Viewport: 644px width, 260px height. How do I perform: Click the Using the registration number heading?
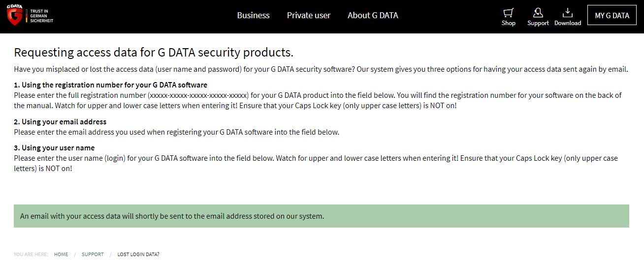coord(110,85)
